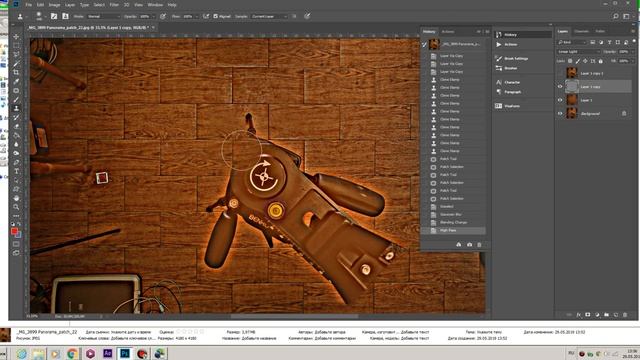Viewport: 640px width, 360px height.
Task: Open Google Chrome from taskbar
Action: pyautogui.click(x=73, y=353)
